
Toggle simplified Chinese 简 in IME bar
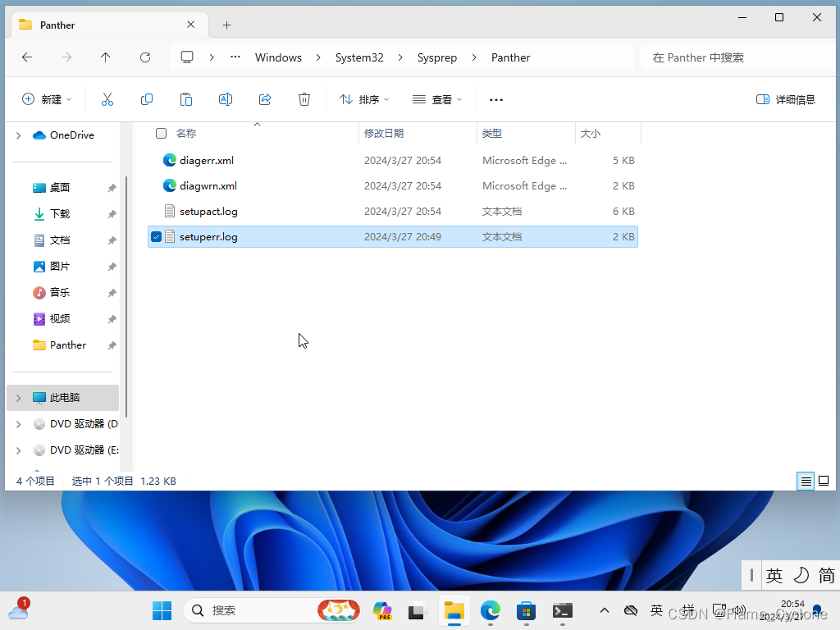[827, 575]
